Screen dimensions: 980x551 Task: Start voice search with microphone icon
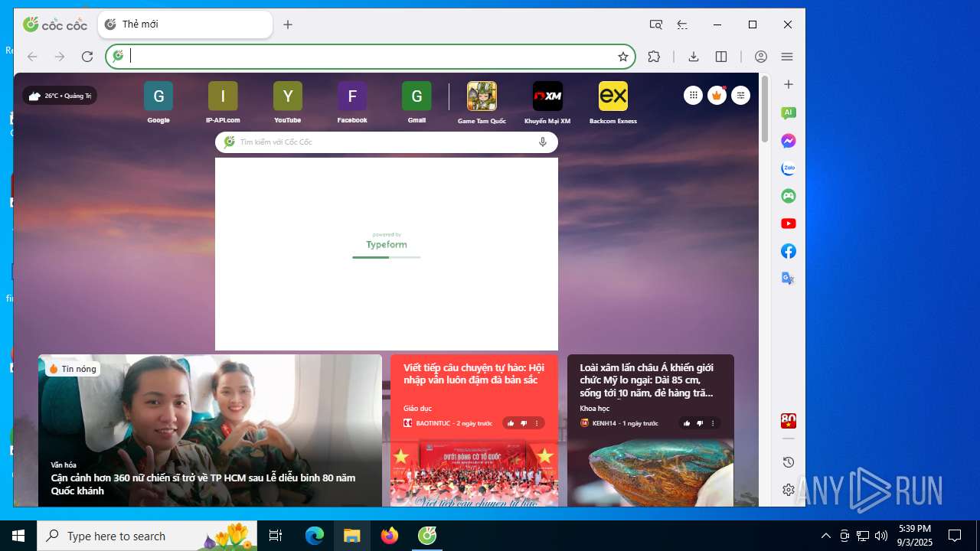tap(543, 142)
